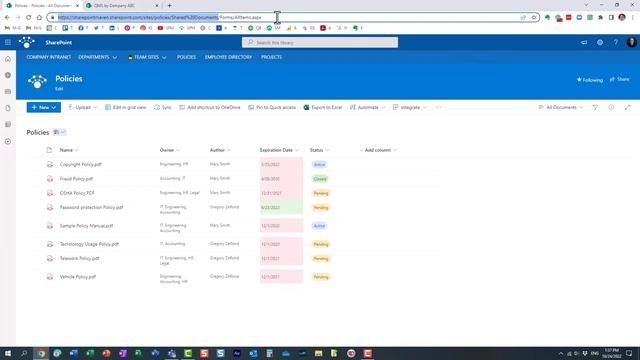The image size is (640, 360).
Task: Open the details pane info icon
Action: (611, 107)
